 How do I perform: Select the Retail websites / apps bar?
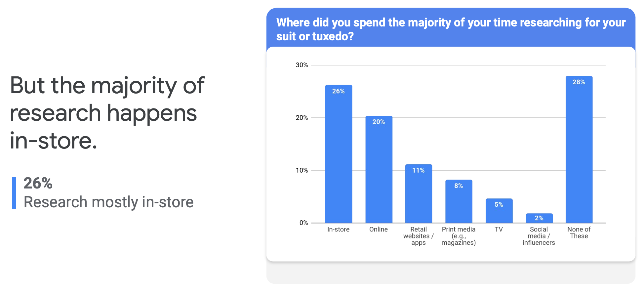point(419,193)
